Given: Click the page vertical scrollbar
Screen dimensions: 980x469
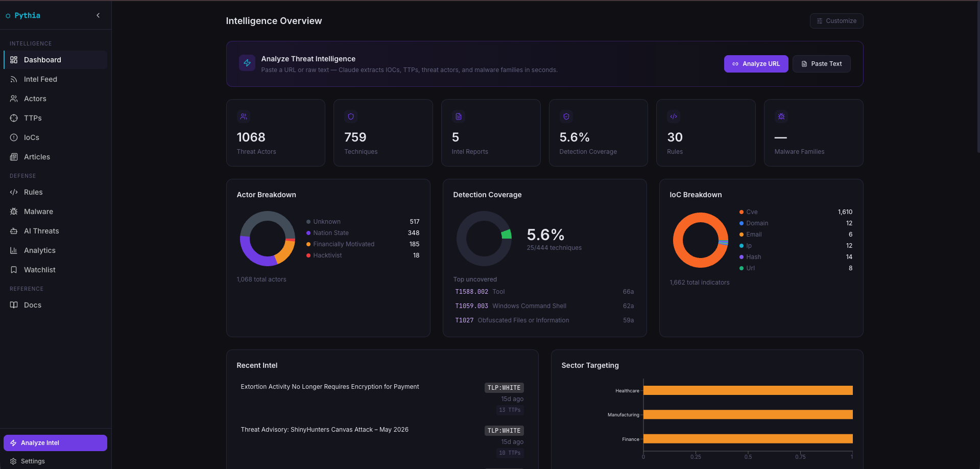Looking at the screenshot, I should 977,77.
